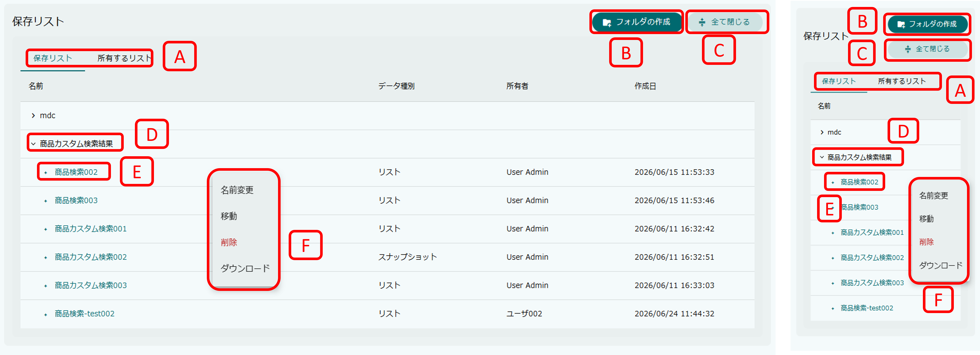Click the データ種別 column header
The height and width of the screenshot is (355, 980).
pyautogui.click(x=396, y=86)
